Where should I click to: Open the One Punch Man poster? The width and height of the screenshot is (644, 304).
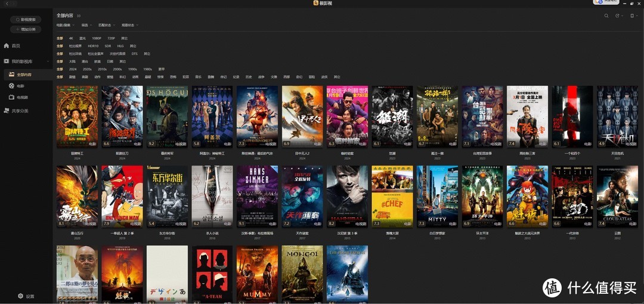122,196
